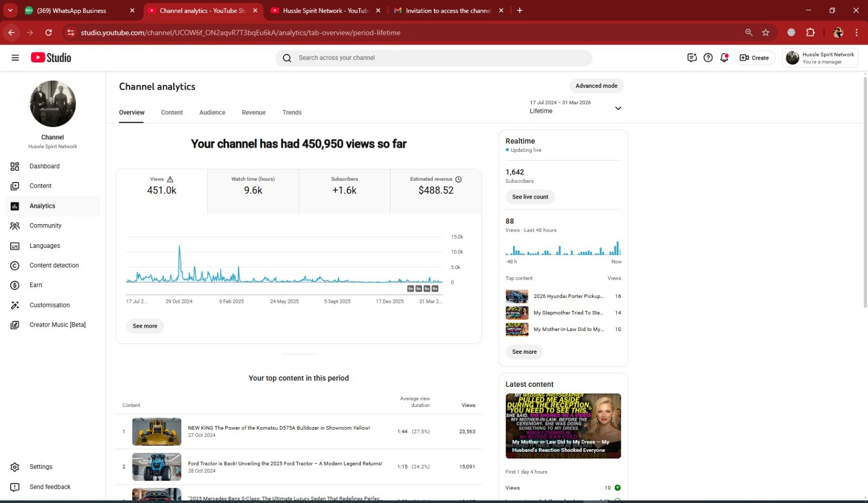Screen dimensions: 868x503
Task: Click the send feedback to creator icon
Action: point(692,58)
